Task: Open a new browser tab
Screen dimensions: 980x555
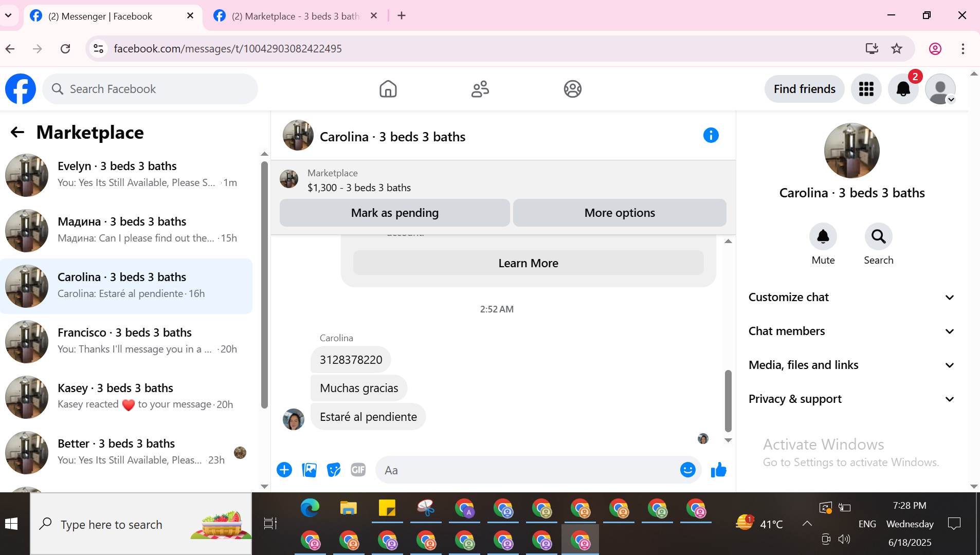Action: 402,16
